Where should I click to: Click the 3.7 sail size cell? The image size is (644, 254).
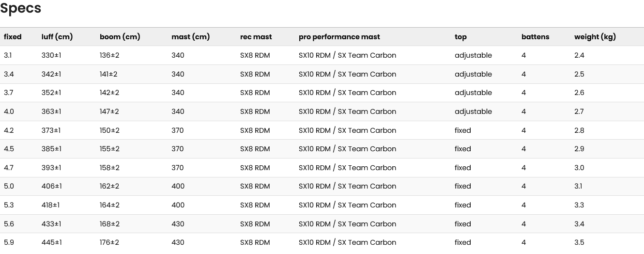8,93
